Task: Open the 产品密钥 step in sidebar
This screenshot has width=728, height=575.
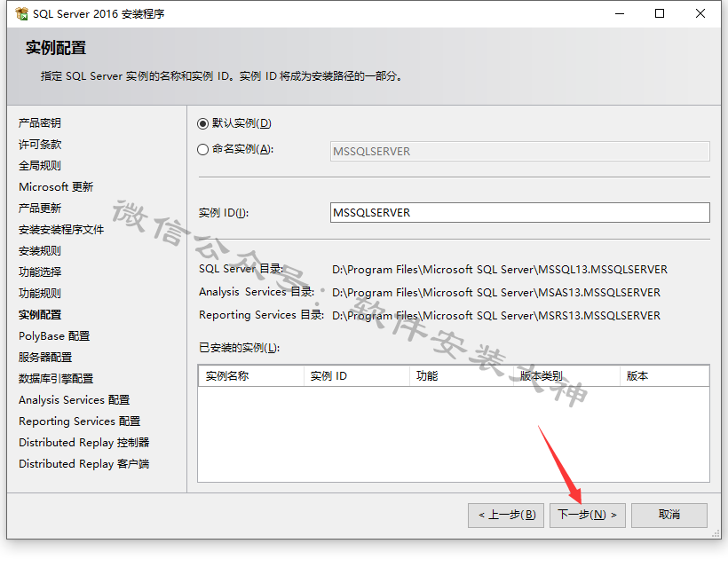Action: pyautogui.click(x=40, y=123)
